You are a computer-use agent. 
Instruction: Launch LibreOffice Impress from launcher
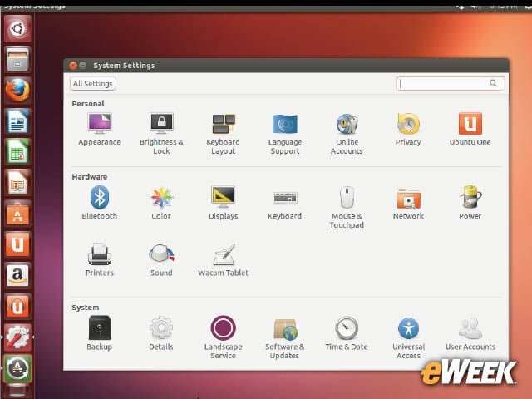(x=17, y=182)
